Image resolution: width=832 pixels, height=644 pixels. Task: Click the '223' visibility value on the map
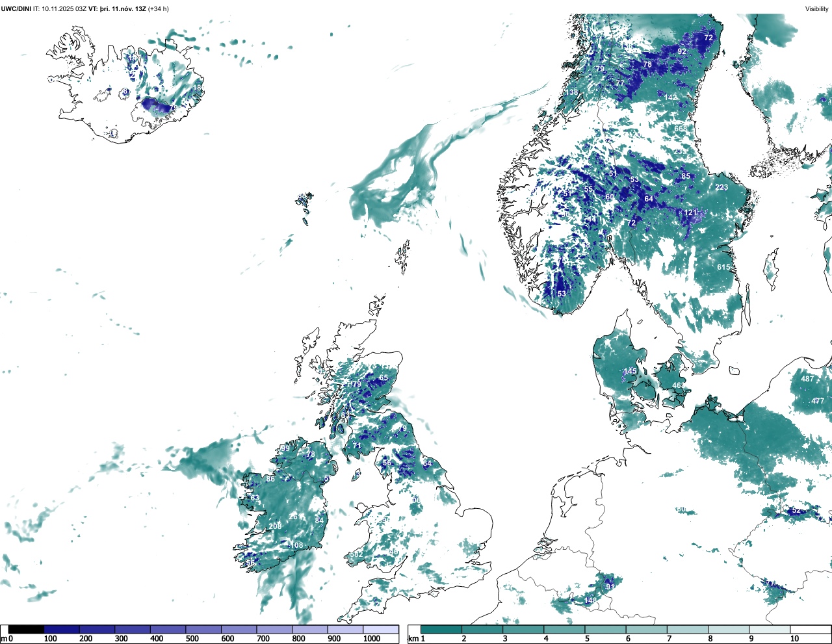coord(721,187)
